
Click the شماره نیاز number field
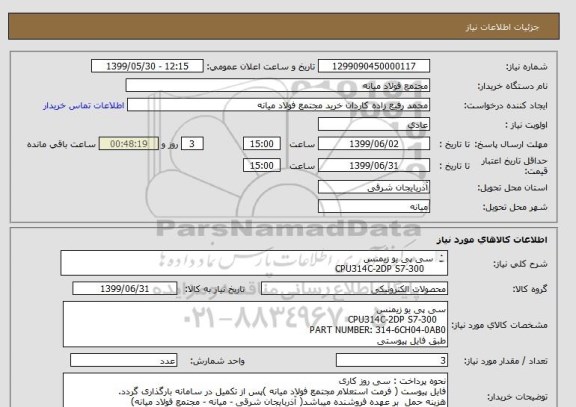click(374, 66)
